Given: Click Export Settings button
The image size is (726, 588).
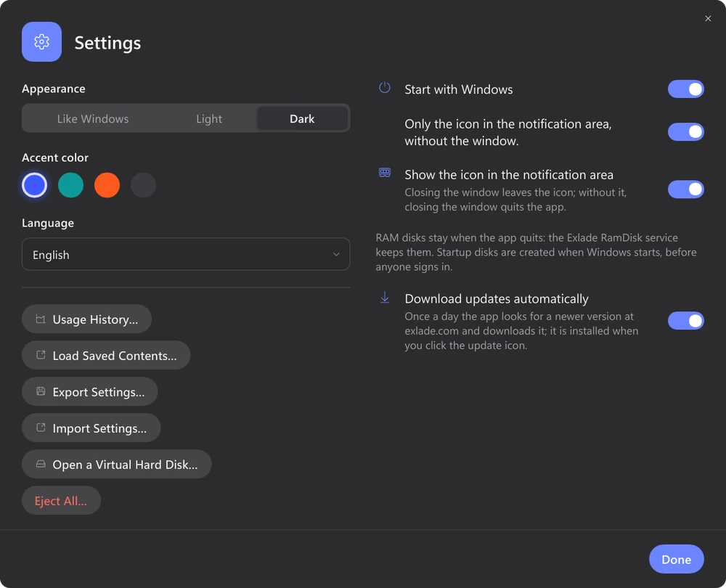Looking at the screenshot, I should (x=90, y=391).
